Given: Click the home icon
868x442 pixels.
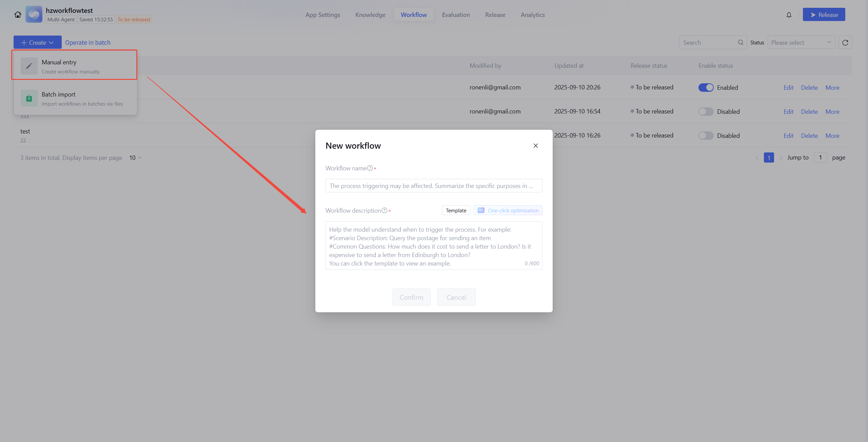Looking at the screenshot, I should coord(18,15).
